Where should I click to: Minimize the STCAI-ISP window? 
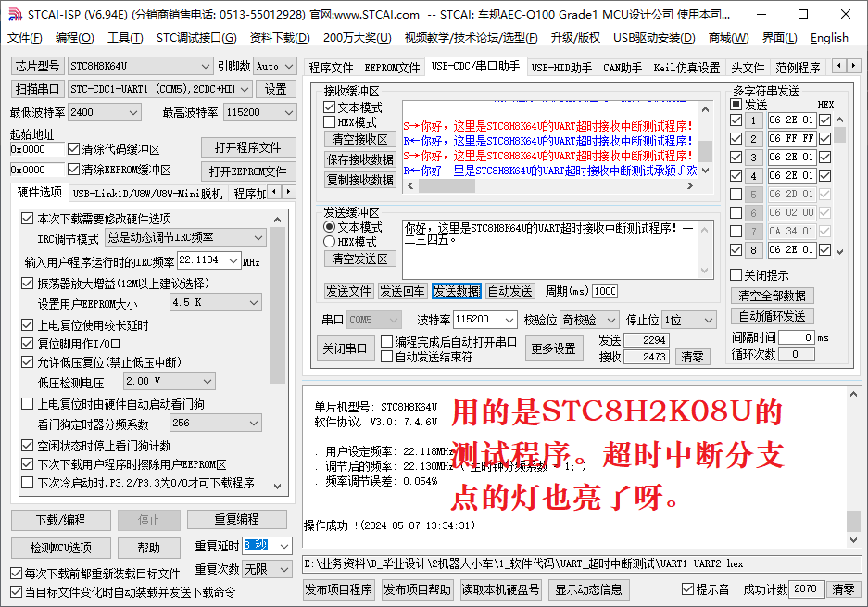click(761, 14)
